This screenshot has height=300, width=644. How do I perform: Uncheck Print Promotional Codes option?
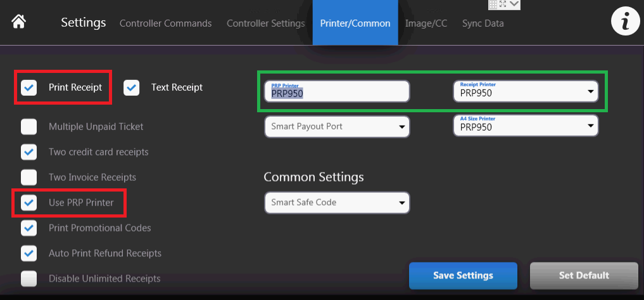28,228
